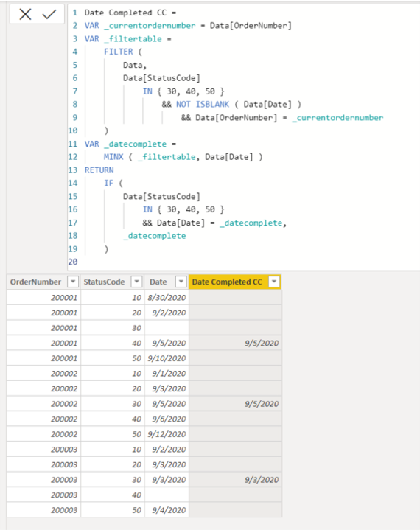The width and height of the screenshot is (420, 530).
Task: Select the 9/6/2020 date cell
Action: [x=167, y=419]
